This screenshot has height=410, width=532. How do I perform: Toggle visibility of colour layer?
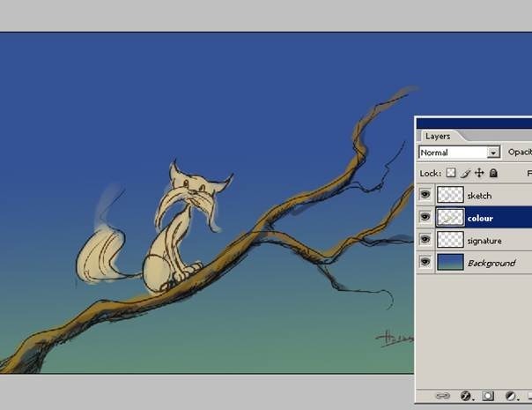pyautogui.click(x=425, y=217)
